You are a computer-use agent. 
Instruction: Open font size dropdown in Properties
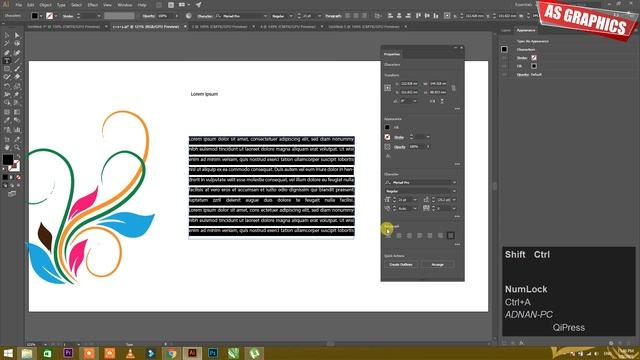(x=415, y=200)
